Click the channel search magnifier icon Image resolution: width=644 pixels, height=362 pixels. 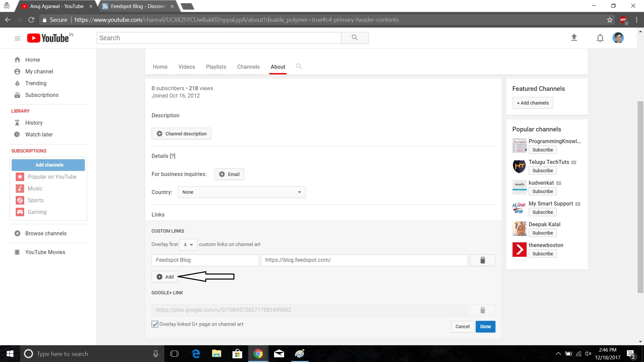[299, 66]
